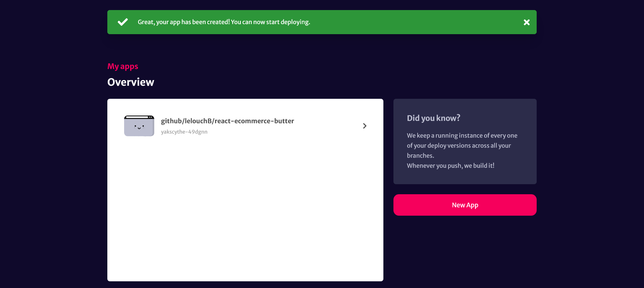Click the yakscythe-49dgnn app subtitle
The height and width of the screenshot is (288, 644).
pos(184,132)
